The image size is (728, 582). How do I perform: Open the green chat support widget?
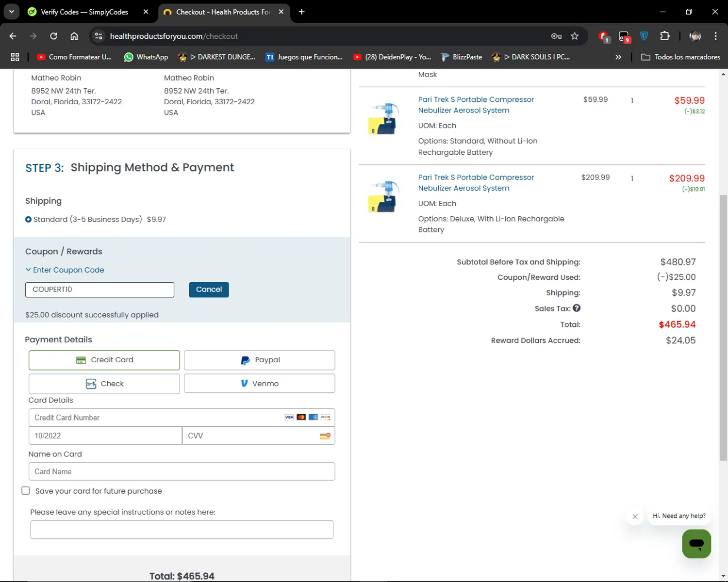pos(696,544)
